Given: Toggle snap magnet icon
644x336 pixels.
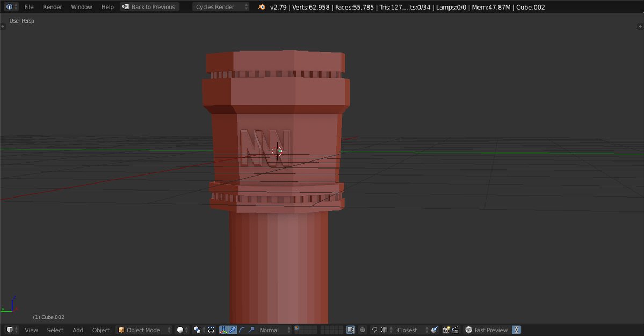Looking at the screenshot, I should (x=374, y=330).
